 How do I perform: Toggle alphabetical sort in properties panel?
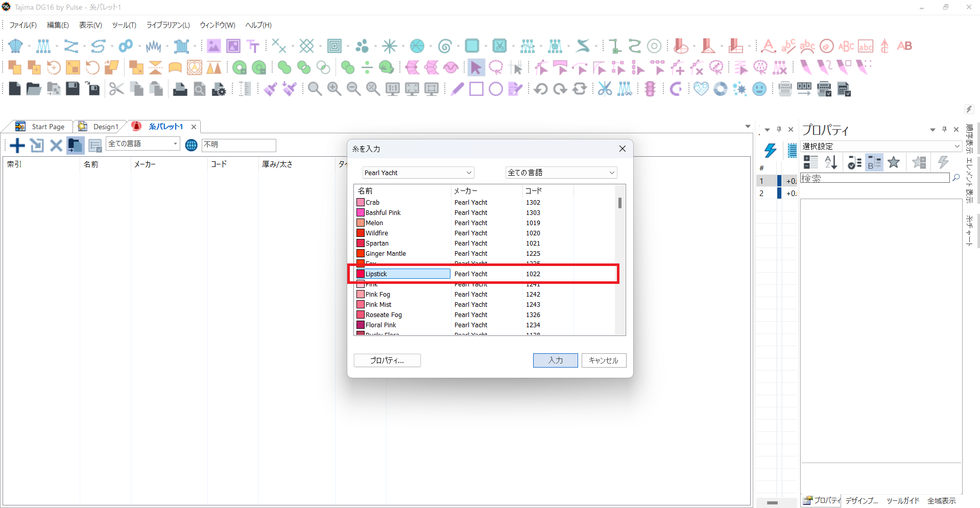(x=831, y=162)
